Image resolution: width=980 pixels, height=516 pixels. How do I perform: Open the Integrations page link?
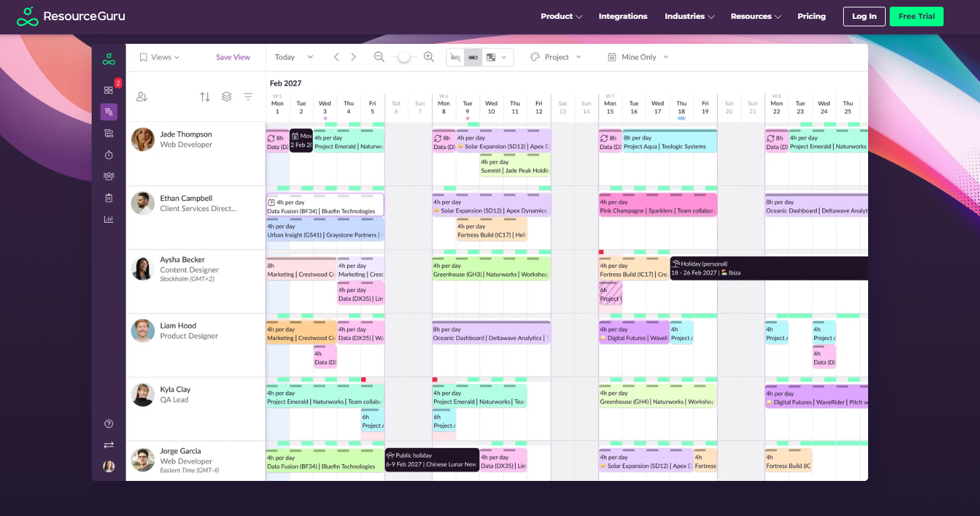point(623,16)
